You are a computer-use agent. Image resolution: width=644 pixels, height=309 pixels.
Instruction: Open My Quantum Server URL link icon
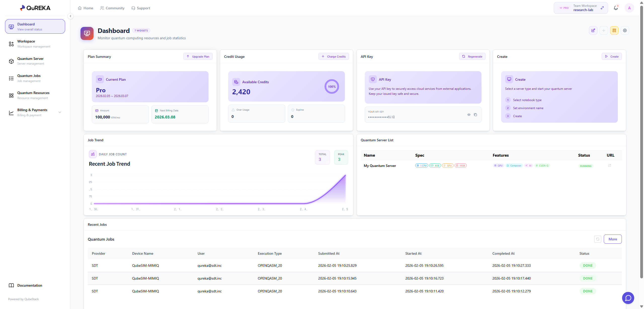click(x=610, y=165)
